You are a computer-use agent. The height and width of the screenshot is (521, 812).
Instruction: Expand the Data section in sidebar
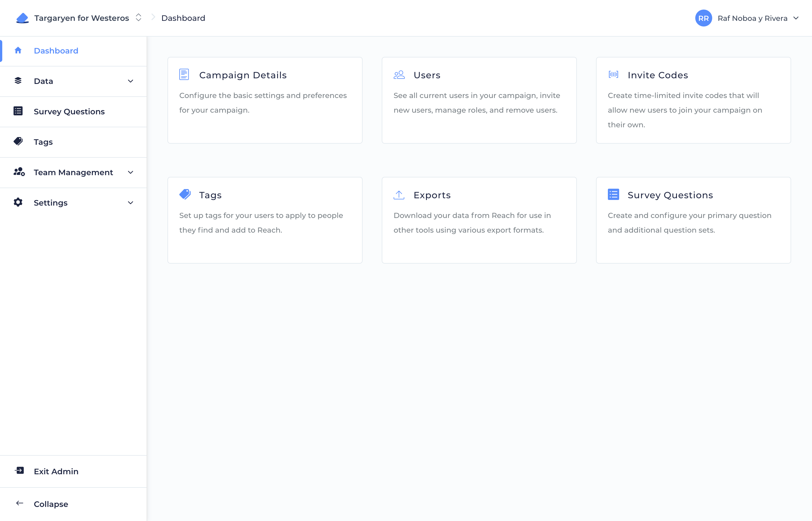130,81
